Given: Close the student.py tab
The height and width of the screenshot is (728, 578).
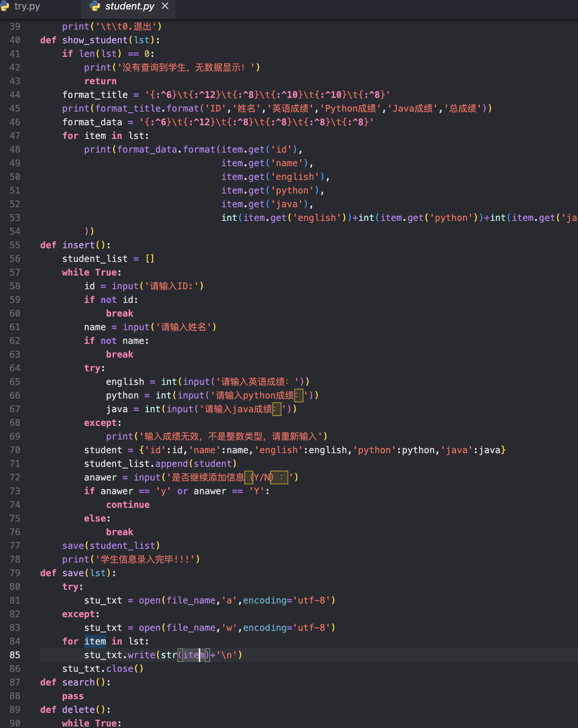Looking at the screenshot, I should pos(165,6).
